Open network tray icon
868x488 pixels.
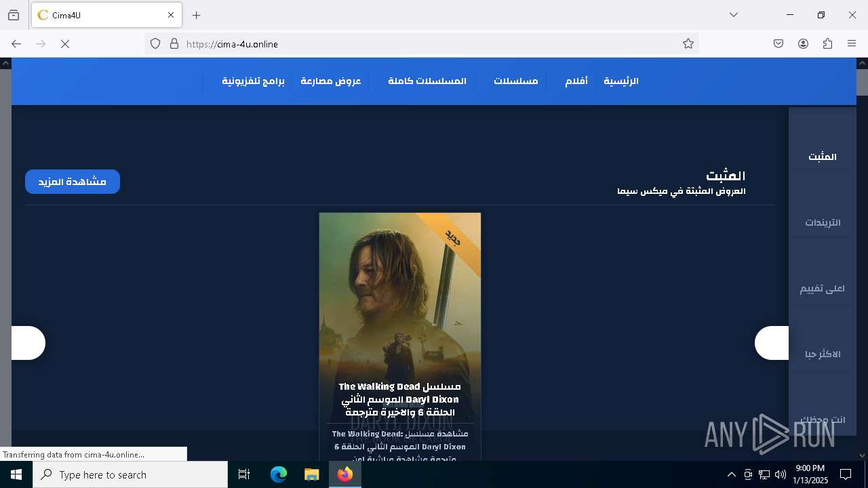[x=764, y=474]
